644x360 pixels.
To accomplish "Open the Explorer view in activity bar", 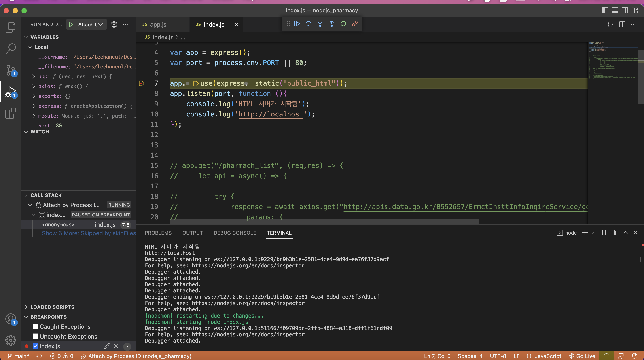I will tap(11, 27).
